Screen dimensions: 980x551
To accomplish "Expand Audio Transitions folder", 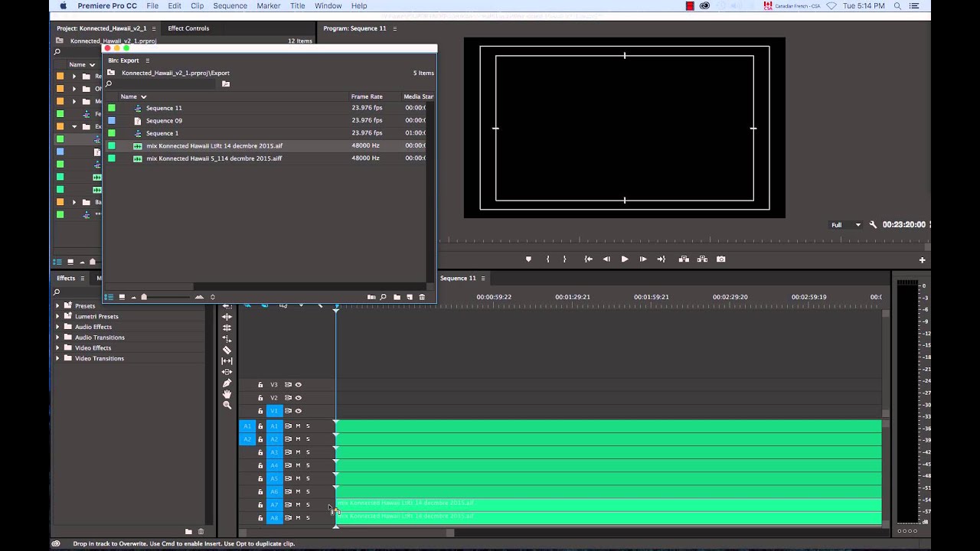I will [57, 337].
